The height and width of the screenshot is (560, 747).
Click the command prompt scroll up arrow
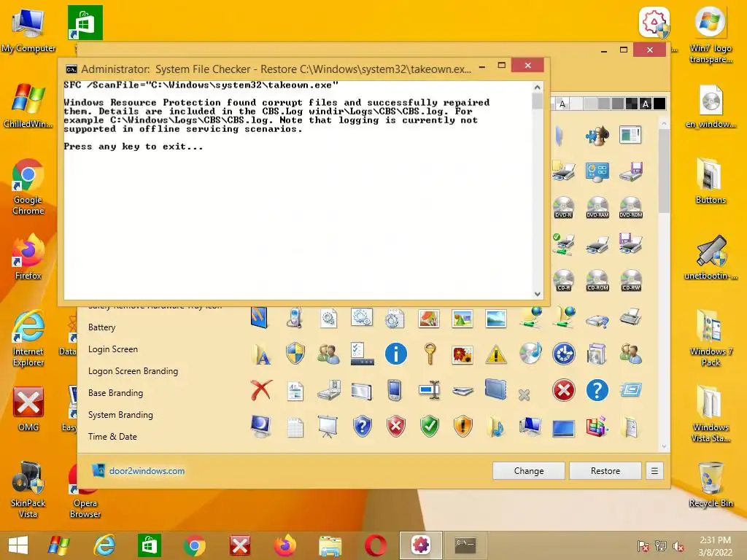pos(538,87)
